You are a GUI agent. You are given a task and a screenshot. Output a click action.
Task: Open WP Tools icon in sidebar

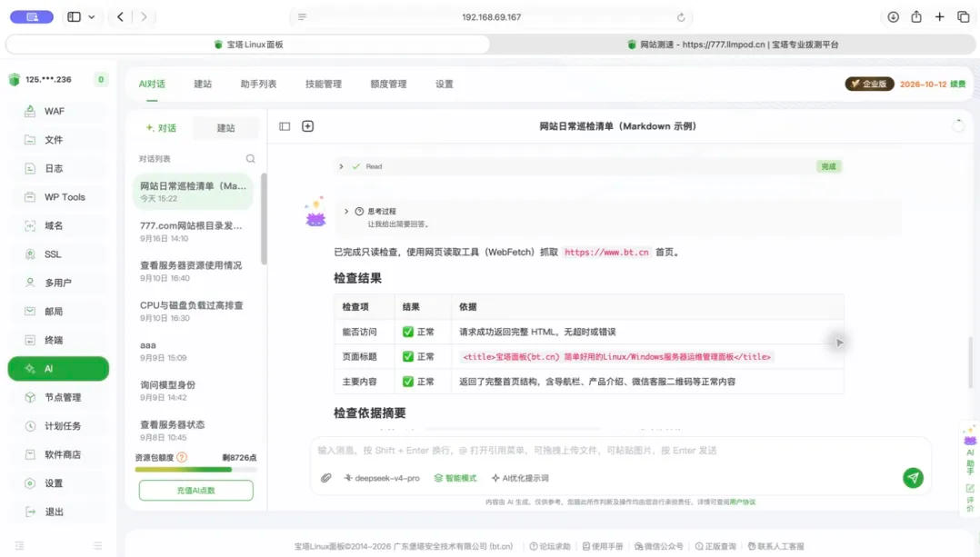30,197
